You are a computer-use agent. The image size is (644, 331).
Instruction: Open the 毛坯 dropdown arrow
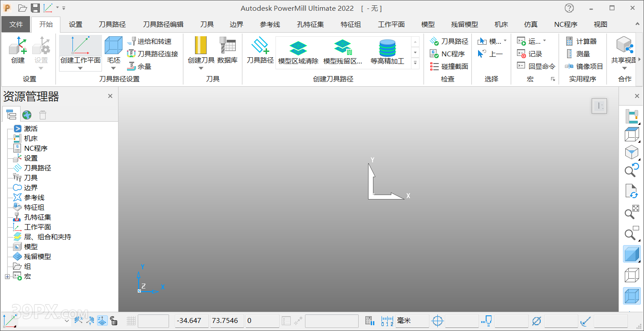click(x=113, y=68)
